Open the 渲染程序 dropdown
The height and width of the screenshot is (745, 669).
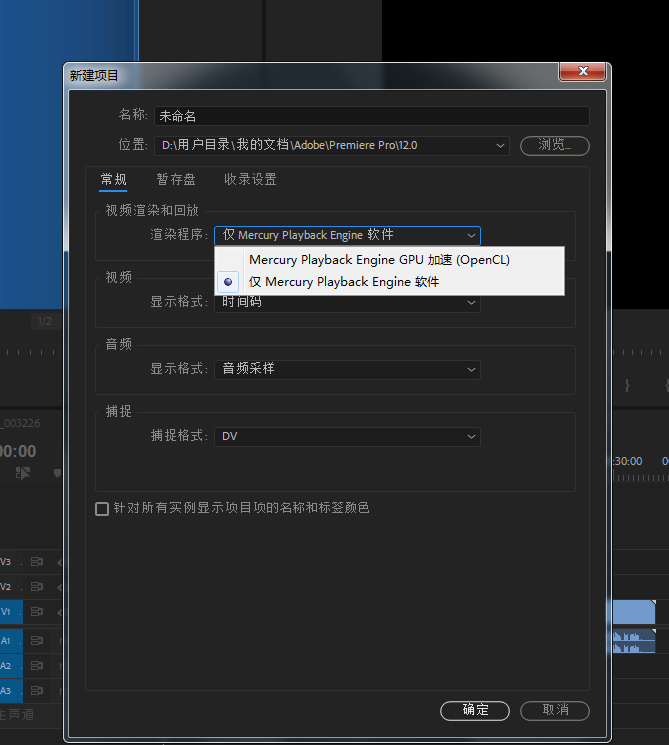347,235
